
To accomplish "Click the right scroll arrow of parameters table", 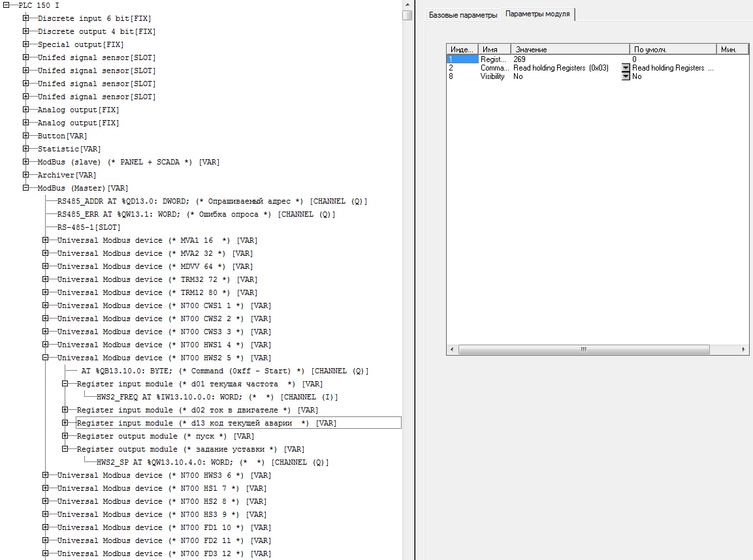I will click(744, 349).
